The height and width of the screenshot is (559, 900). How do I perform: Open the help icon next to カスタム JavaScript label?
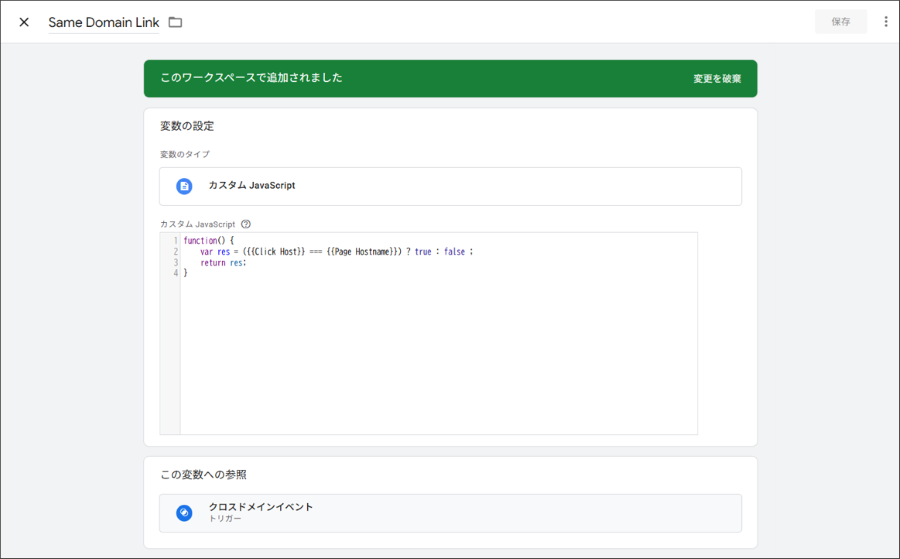tap(246, 224)
